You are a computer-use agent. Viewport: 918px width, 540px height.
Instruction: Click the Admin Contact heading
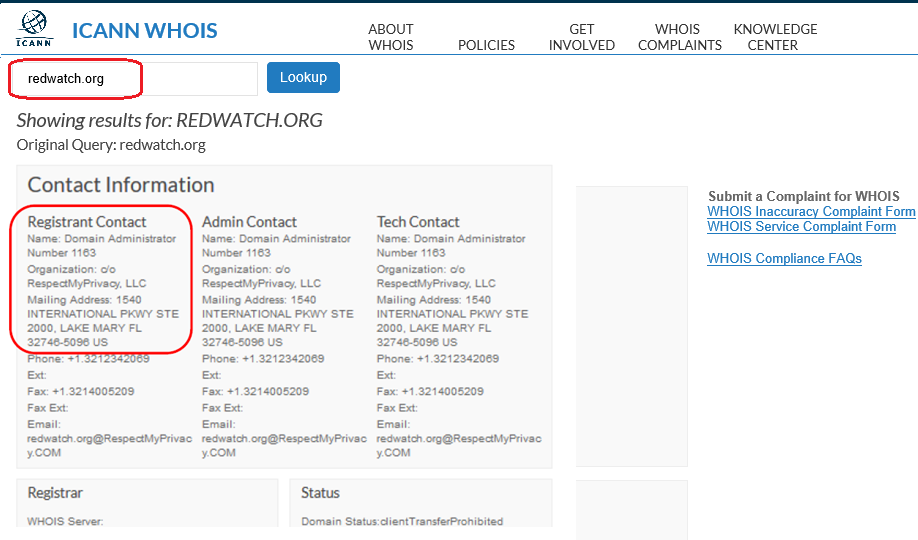click(x=249, y=222)
